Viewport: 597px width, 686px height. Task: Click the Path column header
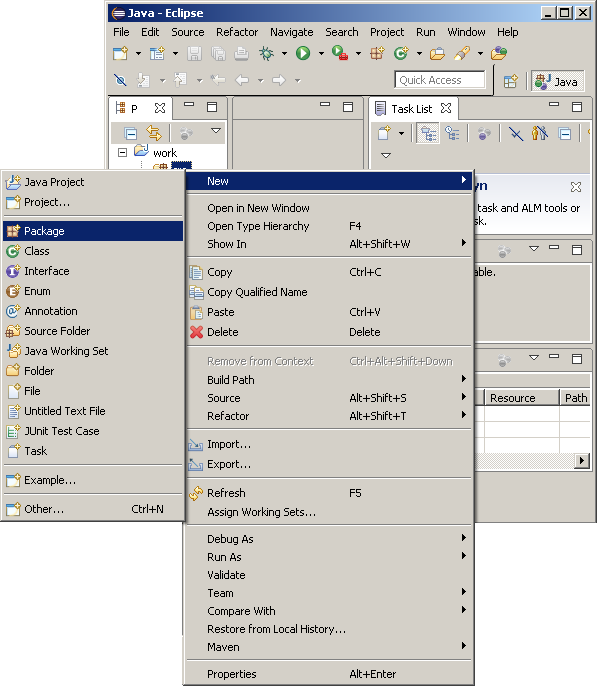(576, 398)
